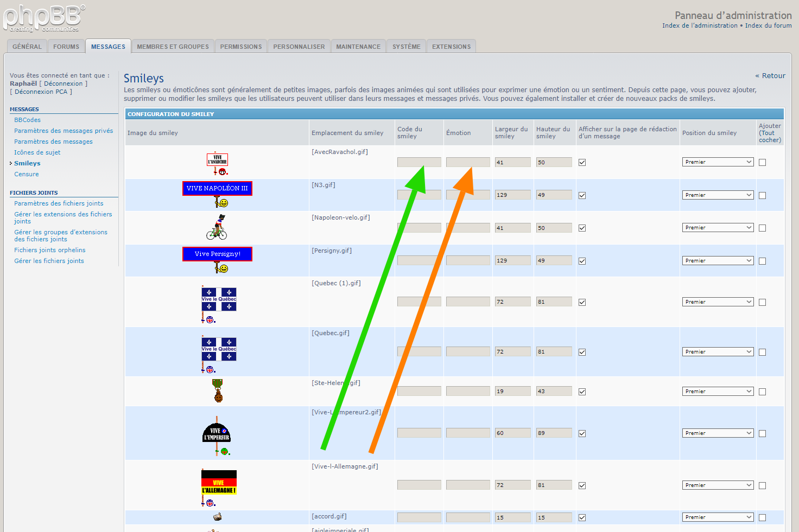The image size is (799, 532).
Task: Click the phpBB logo
Action: coord(43,18)
